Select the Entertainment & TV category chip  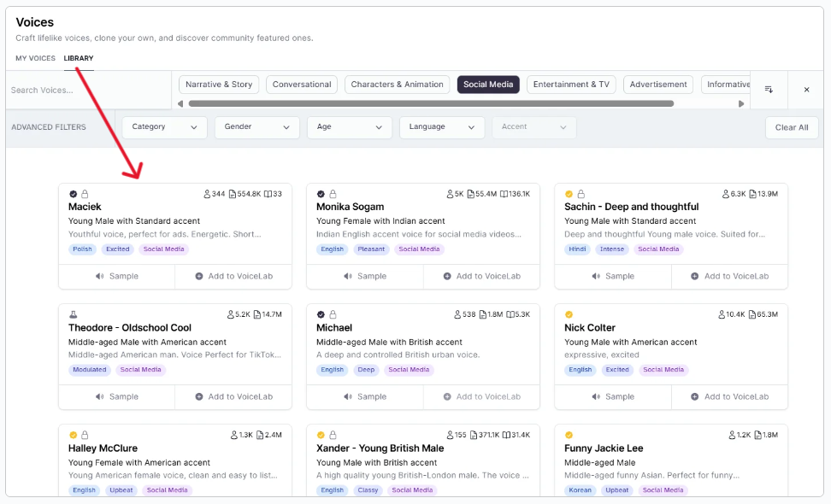click(571, 85)
